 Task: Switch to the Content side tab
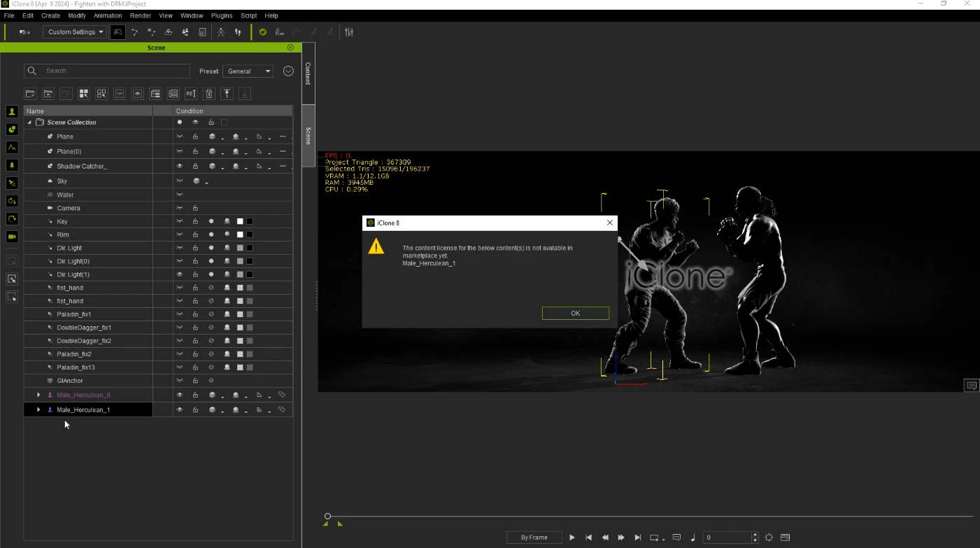tap(308, 73)
